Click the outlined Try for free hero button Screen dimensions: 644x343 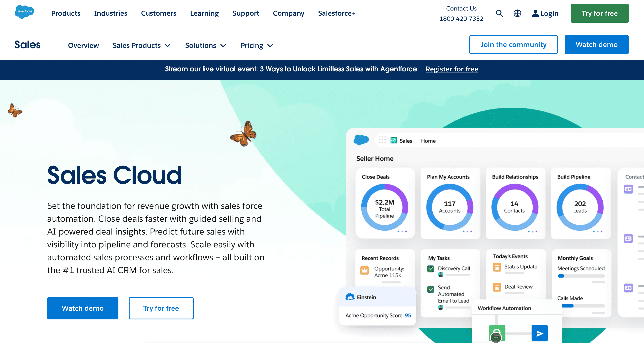tap(161, 308)
